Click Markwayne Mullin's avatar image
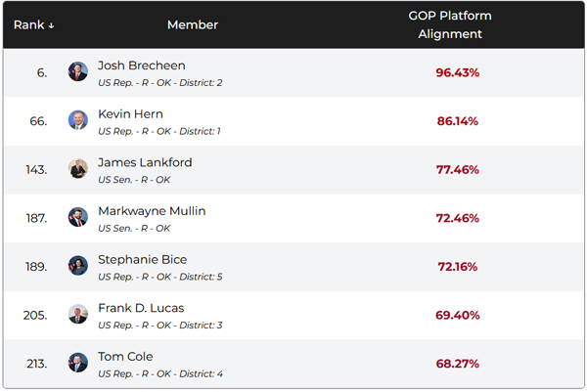This screenshot has width=587, height=392. click(x=78, y=217)
